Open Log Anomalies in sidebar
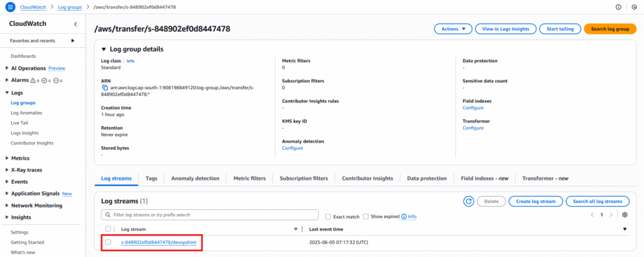This screenshot has width=644, height=257. coord(26,112)
